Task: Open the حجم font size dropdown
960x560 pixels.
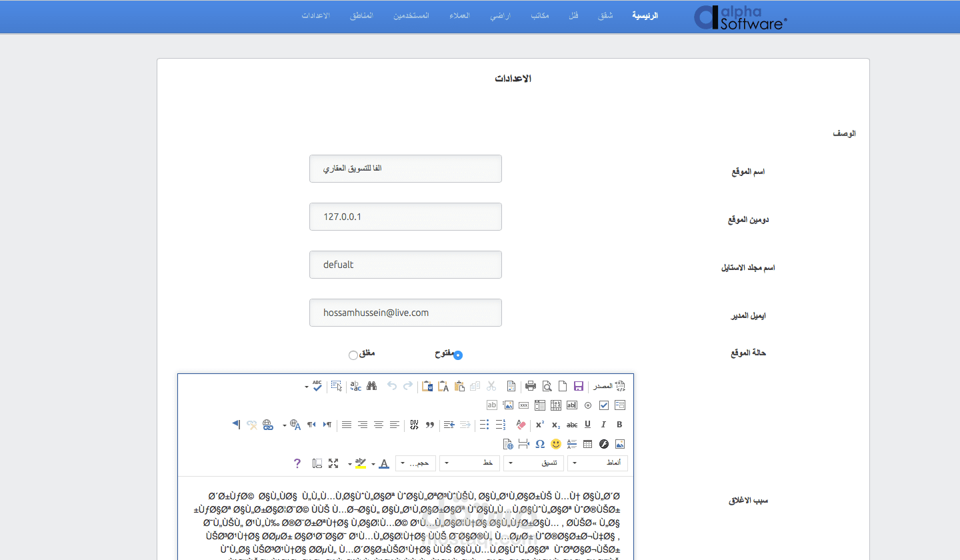Action: (415, 463)
